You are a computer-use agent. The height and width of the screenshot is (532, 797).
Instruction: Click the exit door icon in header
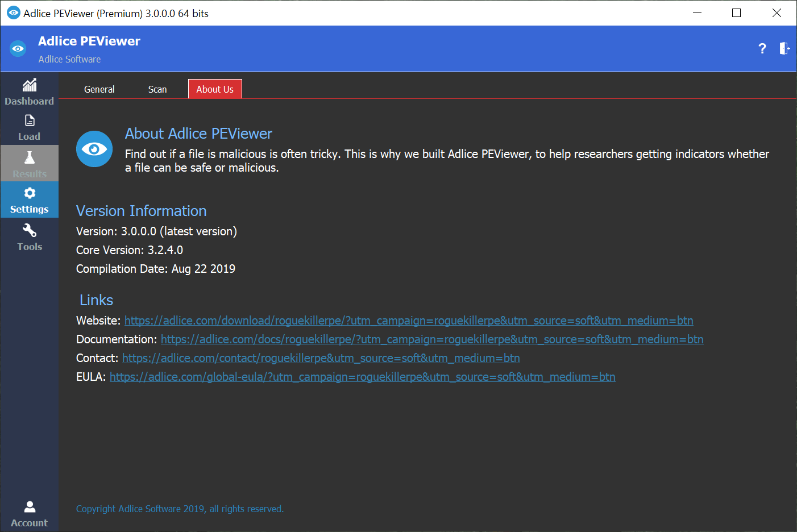pyautogui.click(x=784, y=49)
